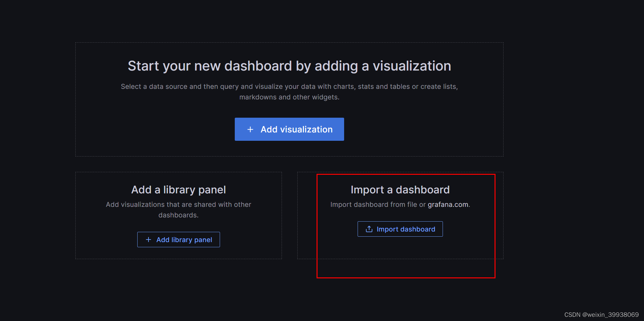This screenshot has height=321, width=644.
Task: Open the Add library panel button
Action: (x=179, y=240)
